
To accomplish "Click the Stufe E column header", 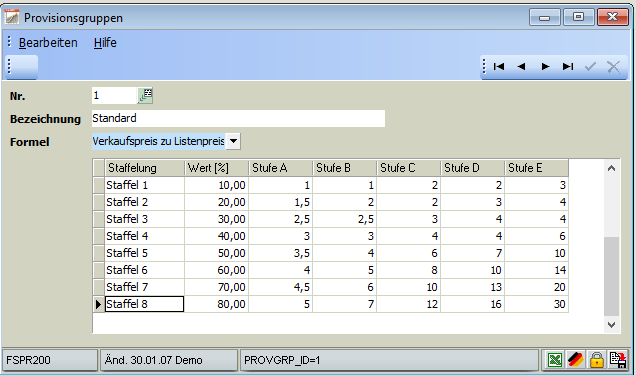I will (537, 168).
